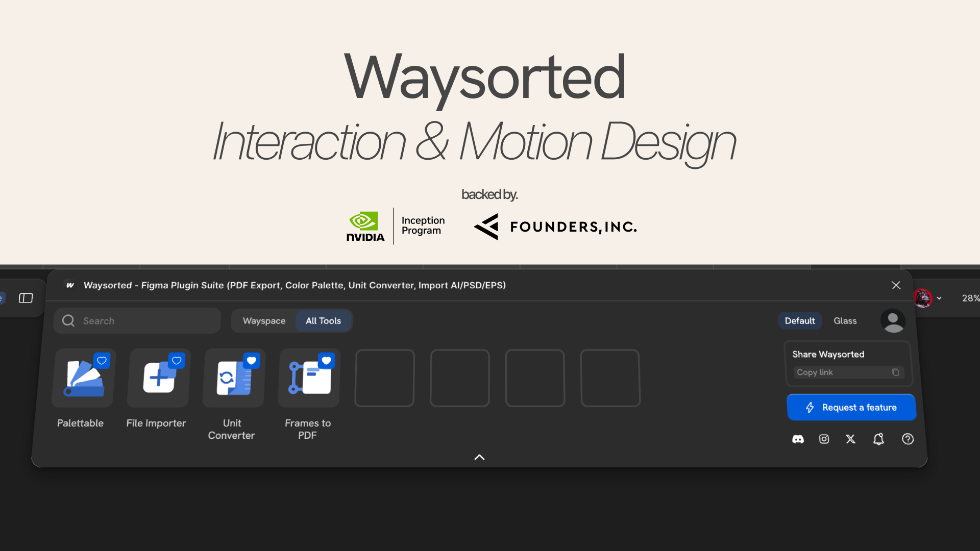
Task: Toggle the Figma sidebar panel icon
Action: (26, 298)
